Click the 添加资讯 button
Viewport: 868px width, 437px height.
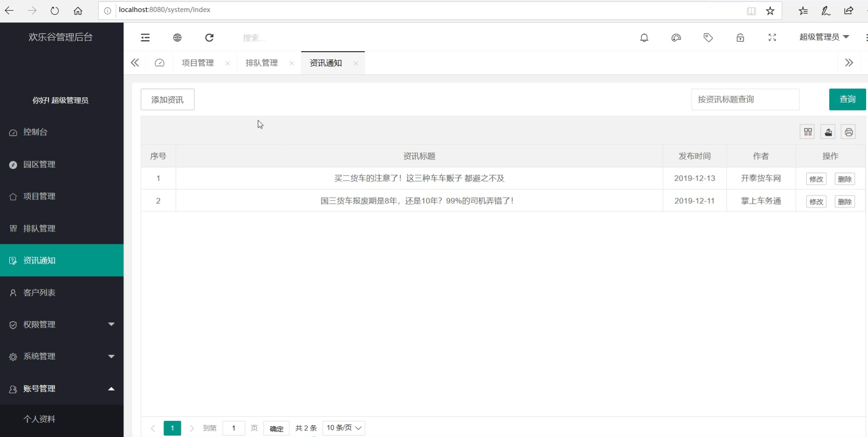coord(167,100)
